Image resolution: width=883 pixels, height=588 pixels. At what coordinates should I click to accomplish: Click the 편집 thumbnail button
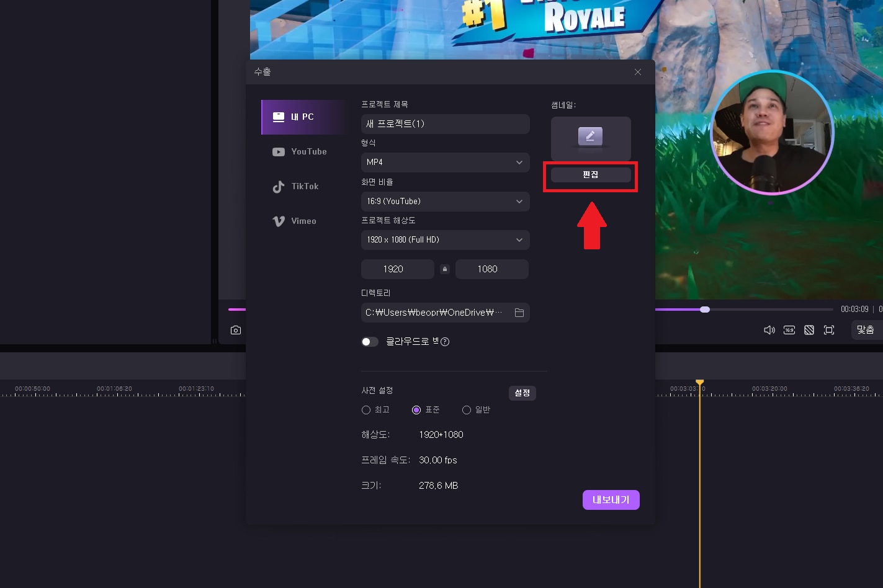(591, 175)
